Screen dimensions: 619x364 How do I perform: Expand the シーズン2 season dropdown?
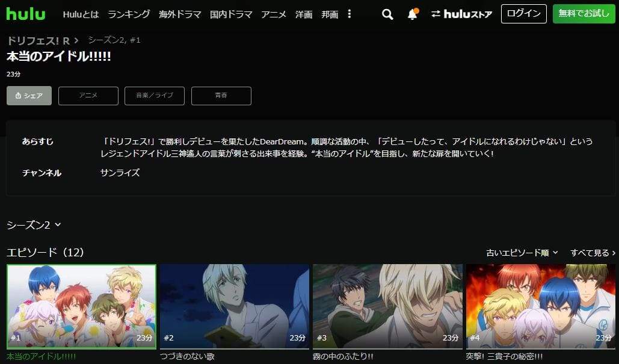tap(34, 225)
